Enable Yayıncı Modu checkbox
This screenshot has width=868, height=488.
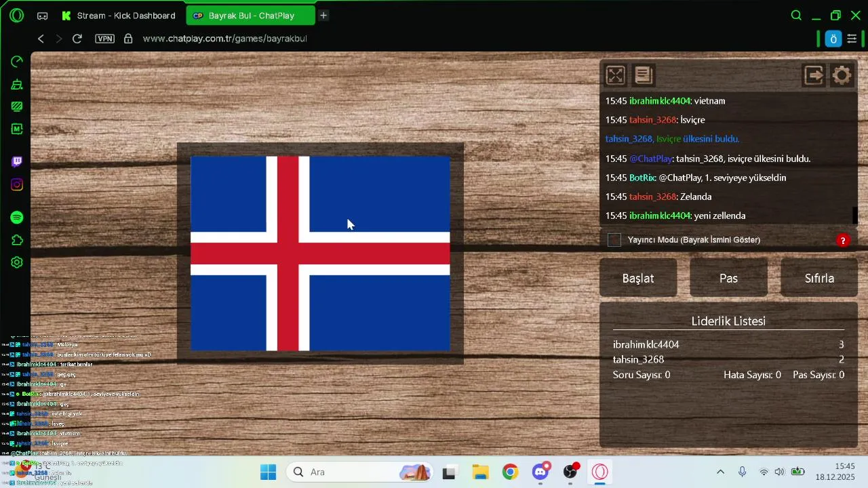click(x=614, y=240)
